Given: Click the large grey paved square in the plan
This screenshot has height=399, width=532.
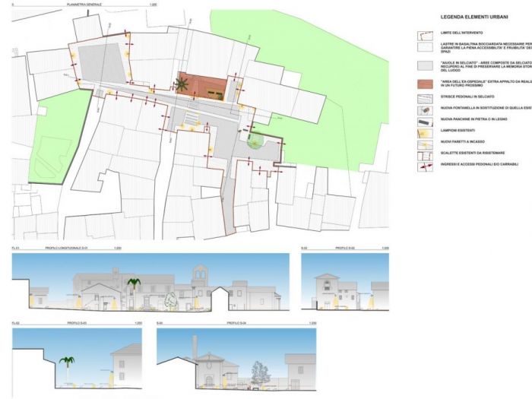Looking at the screenshot, I should 103,64.
